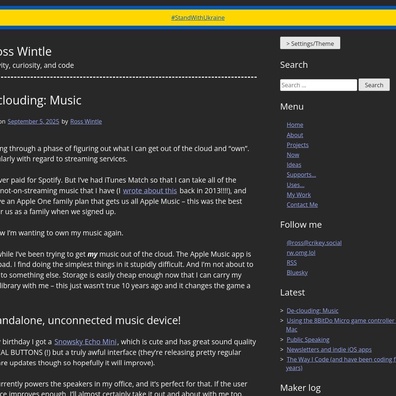Open The Way I Code post
Screen dimensions: 396x396
click(341, 360)
